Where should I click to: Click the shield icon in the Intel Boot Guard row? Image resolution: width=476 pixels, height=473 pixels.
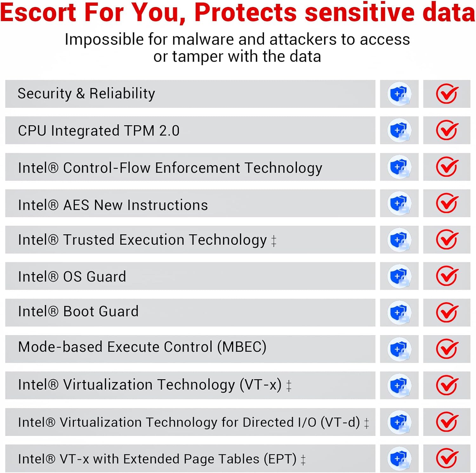(x=399, y=313)
